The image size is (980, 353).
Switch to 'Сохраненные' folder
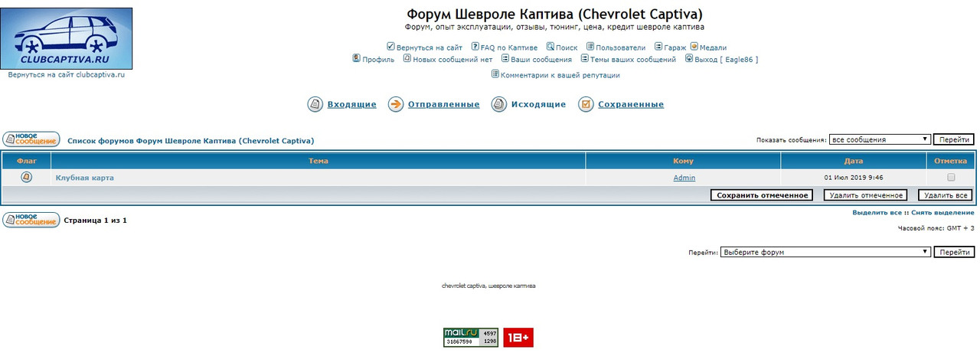click(631, 105)
